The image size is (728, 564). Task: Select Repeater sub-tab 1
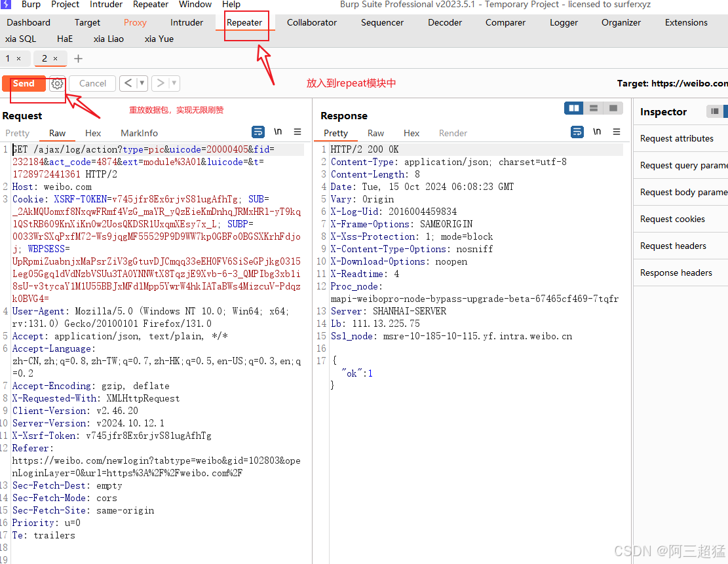click(x=8, y=58)
